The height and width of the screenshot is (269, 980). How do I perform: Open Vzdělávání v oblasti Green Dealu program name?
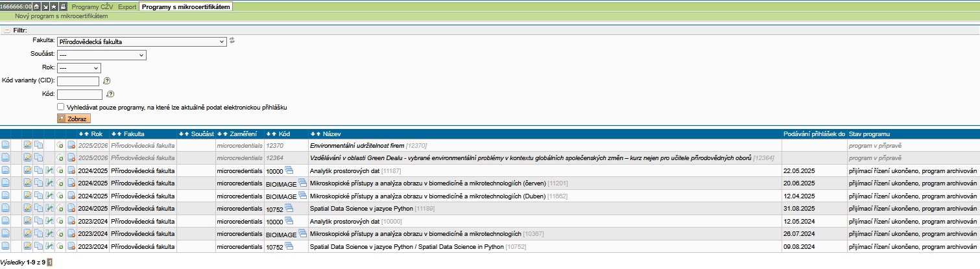point(531,158)
